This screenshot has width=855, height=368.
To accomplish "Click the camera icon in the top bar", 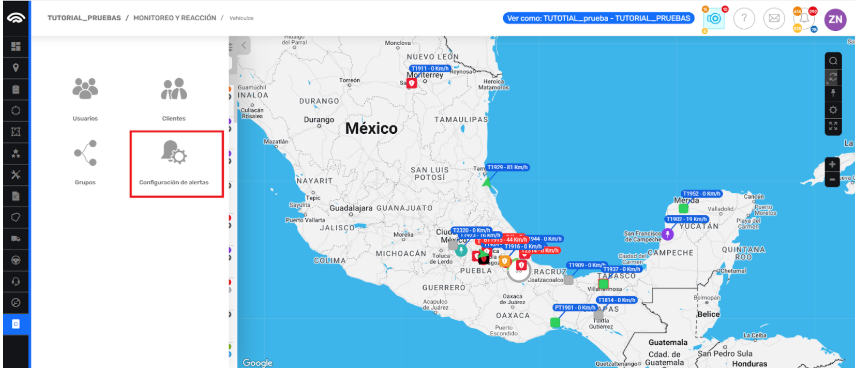I will (714, 19).
